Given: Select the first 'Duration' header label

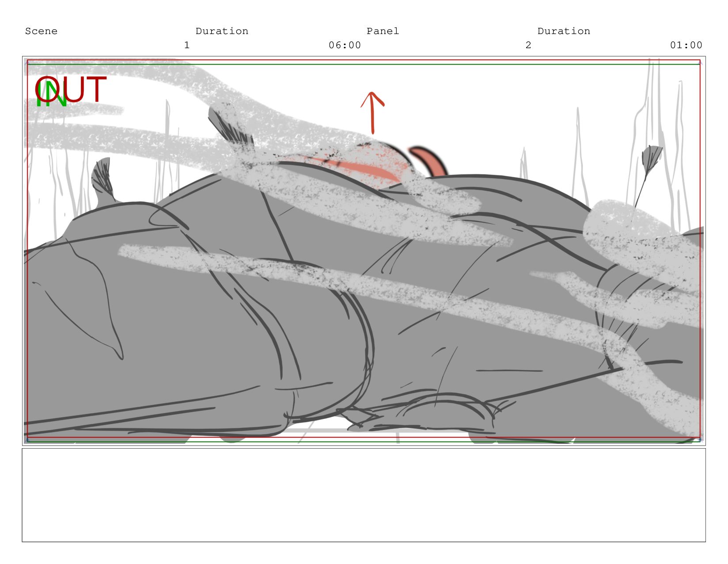Looking at the screenshot, I should coord(222,31).
